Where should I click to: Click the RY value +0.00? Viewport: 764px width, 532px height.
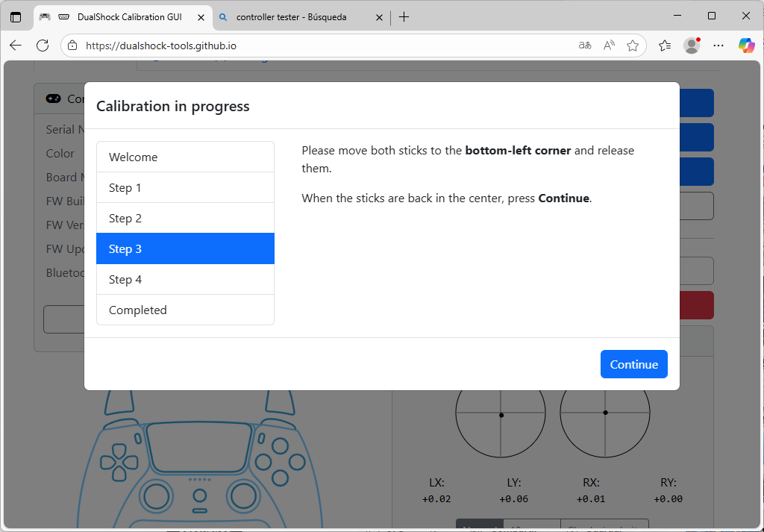[668, 499]
